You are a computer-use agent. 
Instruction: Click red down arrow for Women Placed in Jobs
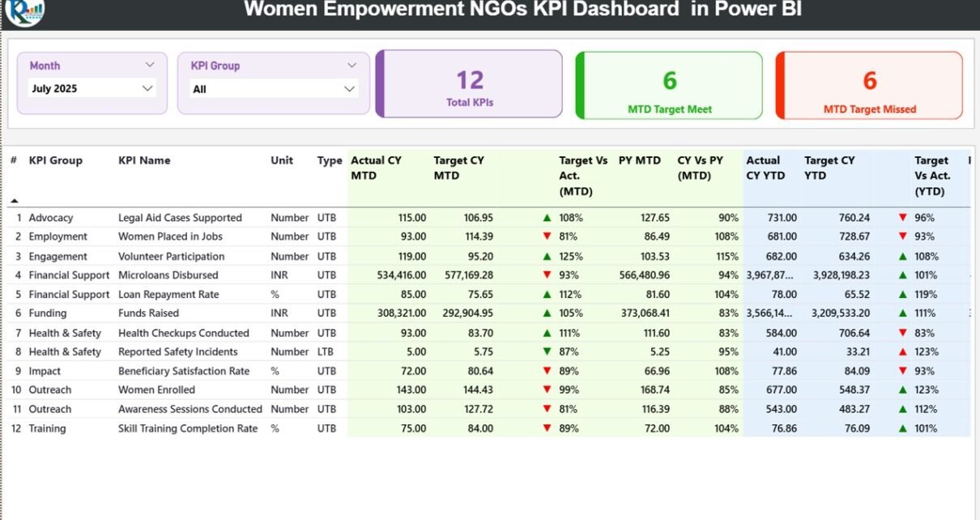click(x=548, y=237)
